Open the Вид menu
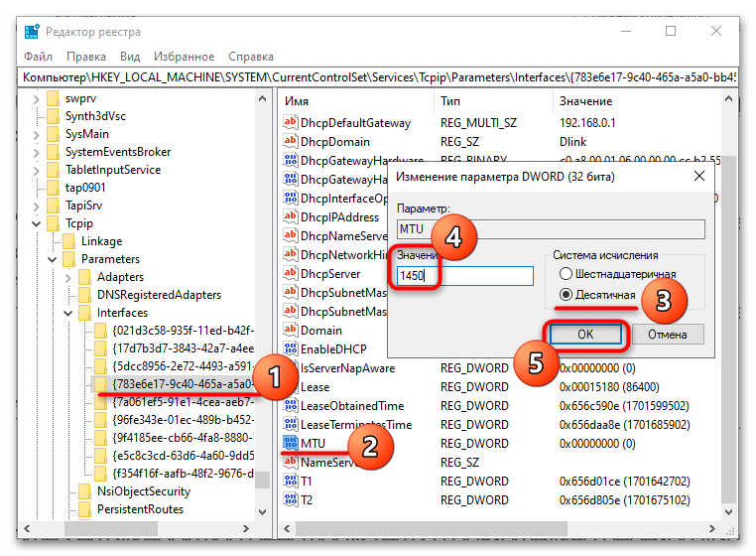 pos(130,57)
